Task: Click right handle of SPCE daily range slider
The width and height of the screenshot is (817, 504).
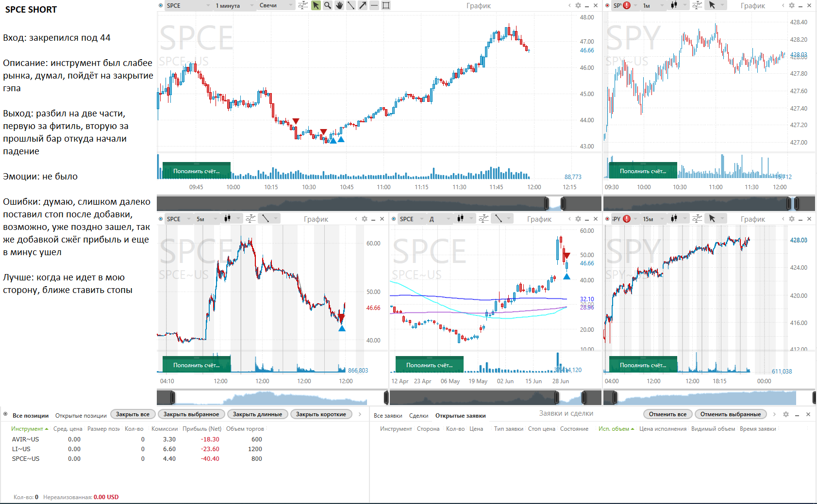Action: click(x=584, y=398)
